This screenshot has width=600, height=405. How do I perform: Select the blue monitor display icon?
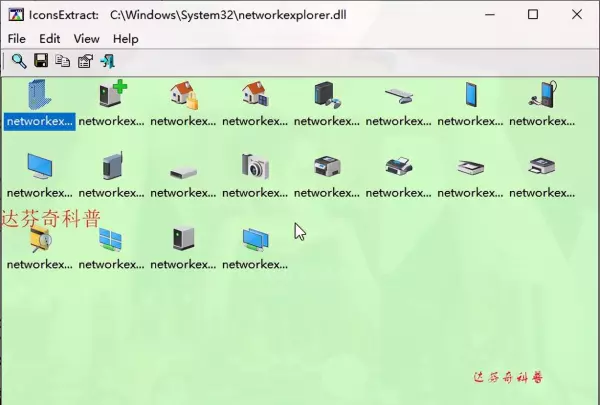(x=40, y=167)
